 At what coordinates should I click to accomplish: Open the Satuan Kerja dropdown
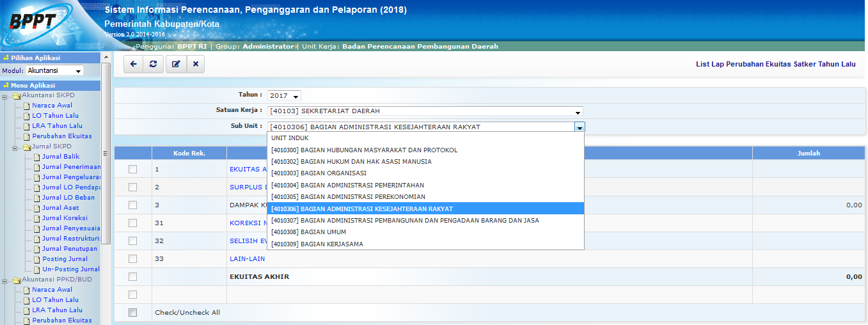[x=425, y=111]
